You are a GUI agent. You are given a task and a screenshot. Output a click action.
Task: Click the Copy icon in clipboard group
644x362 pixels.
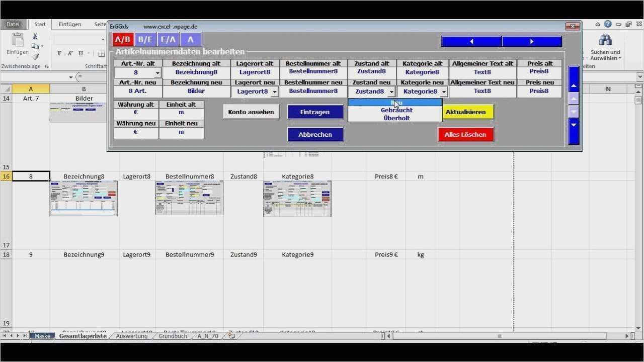tap(35, 46)
